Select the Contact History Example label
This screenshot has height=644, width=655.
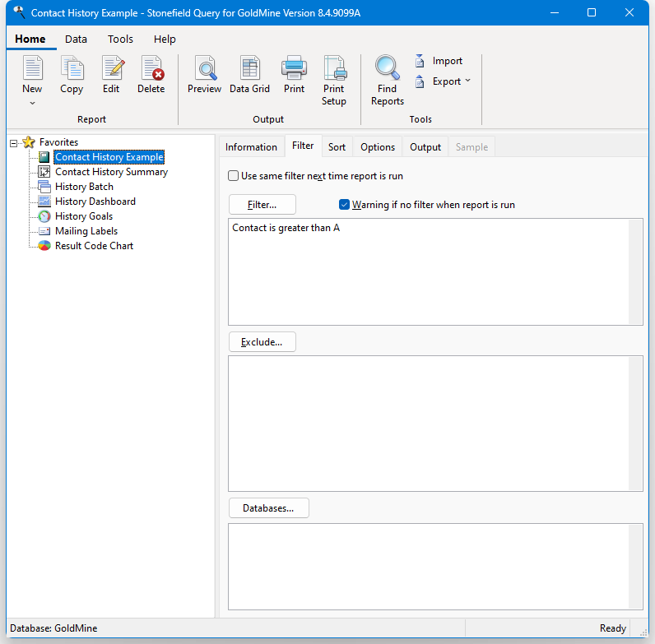tap(109, 157)
